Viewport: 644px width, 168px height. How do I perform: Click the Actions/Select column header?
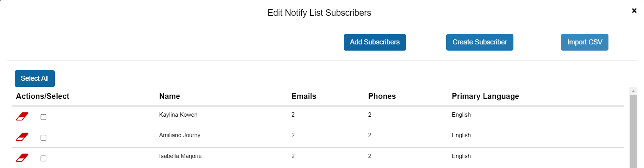[x=42, y=96]
